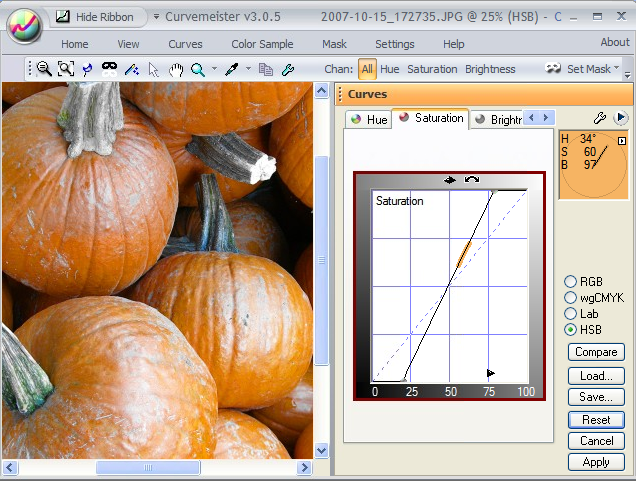This screenshot has width=636, height=481.
Task: Click the round play arrow button
Action: 621,118
